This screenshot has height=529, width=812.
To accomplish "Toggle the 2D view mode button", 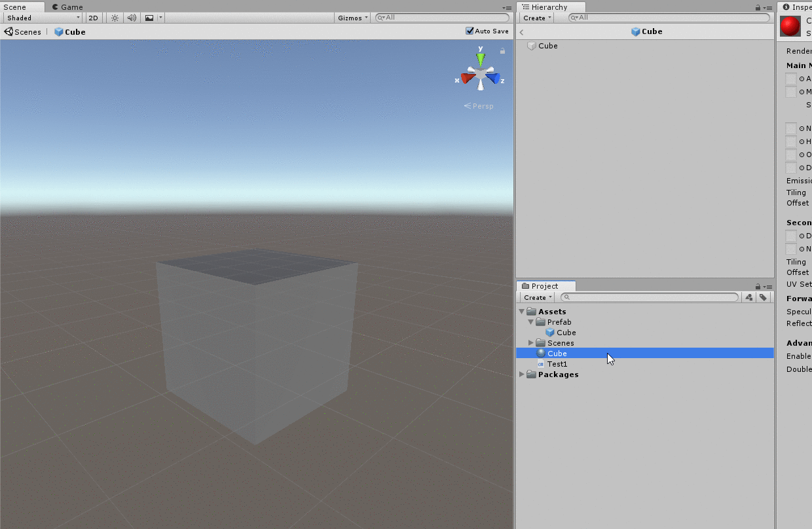I will (x=94, y=18).
